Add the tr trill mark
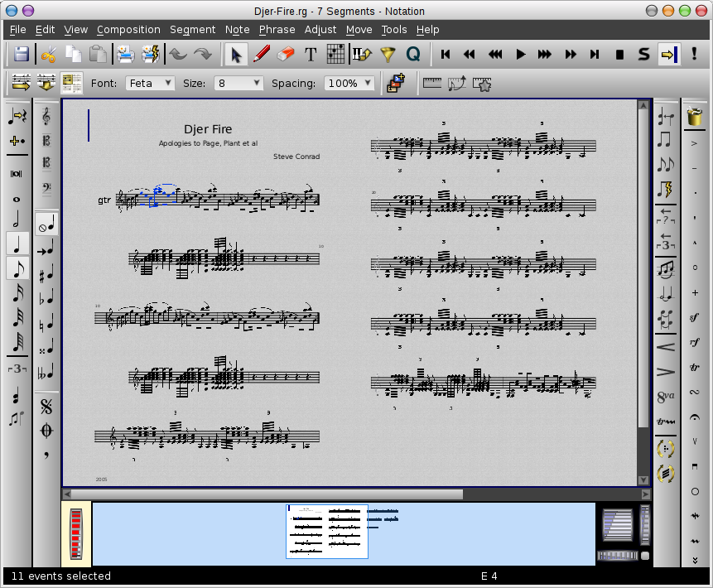 click(x=694, y=367)
